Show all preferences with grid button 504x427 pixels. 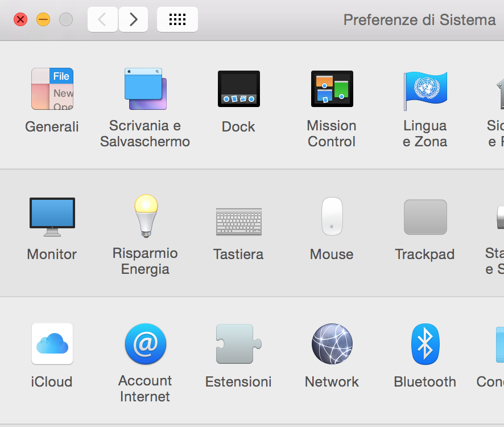[x=177, y=19]
